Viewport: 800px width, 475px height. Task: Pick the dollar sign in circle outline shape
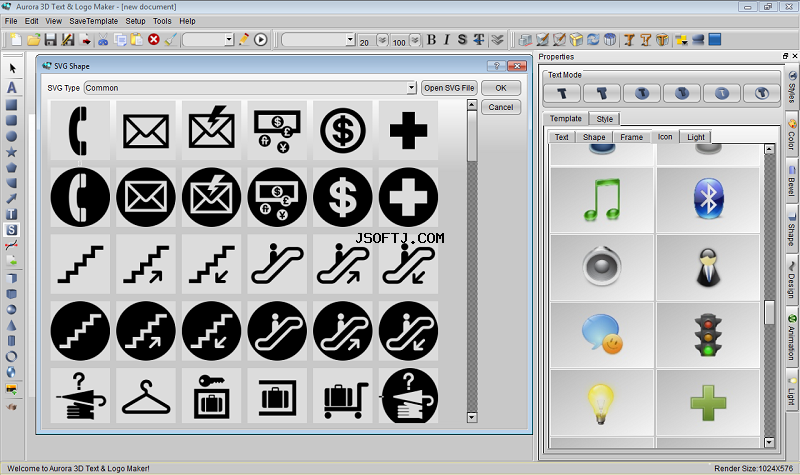tap(342, 131)
